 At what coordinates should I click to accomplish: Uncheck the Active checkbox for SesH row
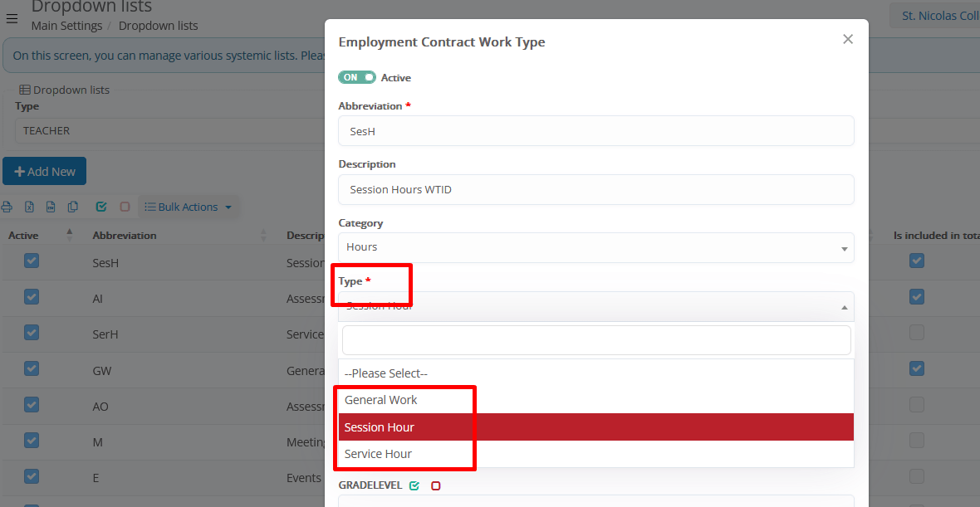tap(32, 261)
